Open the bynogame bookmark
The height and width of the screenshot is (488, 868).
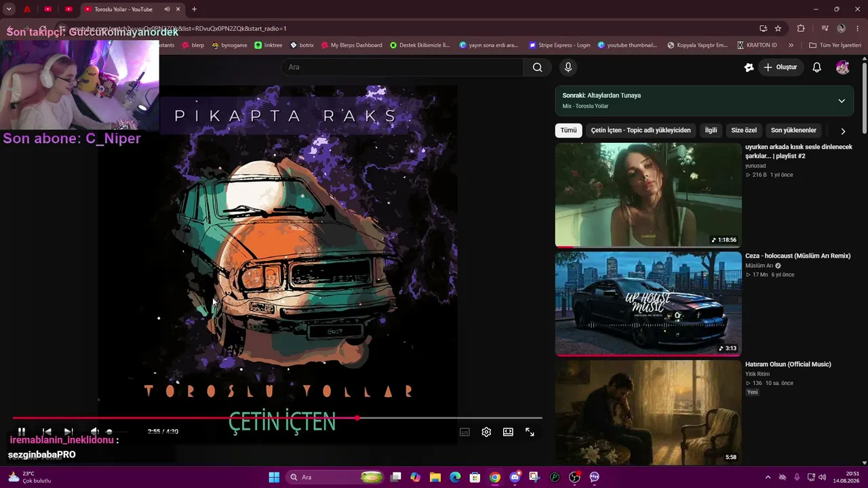[229, 45]
